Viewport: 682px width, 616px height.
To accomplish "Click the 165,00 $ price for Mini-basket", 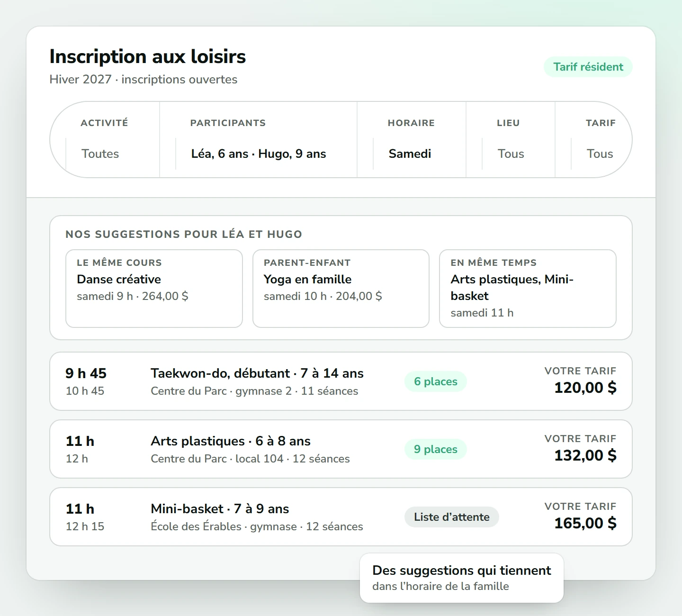I will 585,523.
